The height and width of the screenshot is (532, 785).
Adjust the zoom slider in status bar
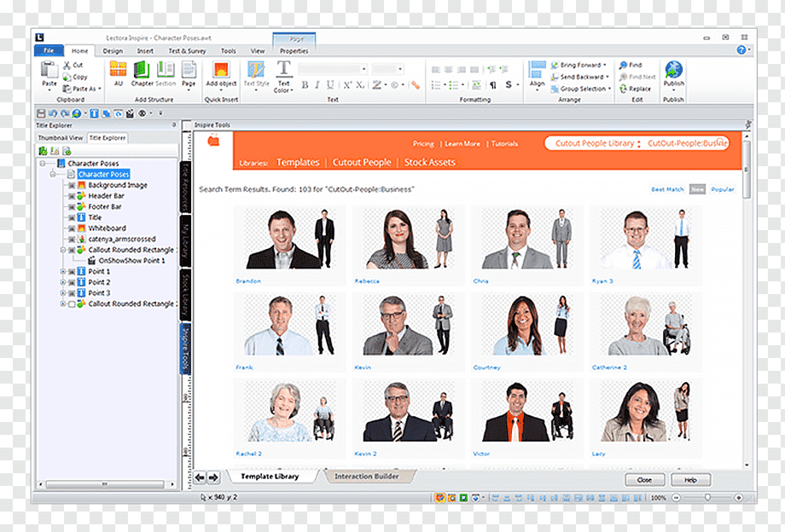click(707, 498)
